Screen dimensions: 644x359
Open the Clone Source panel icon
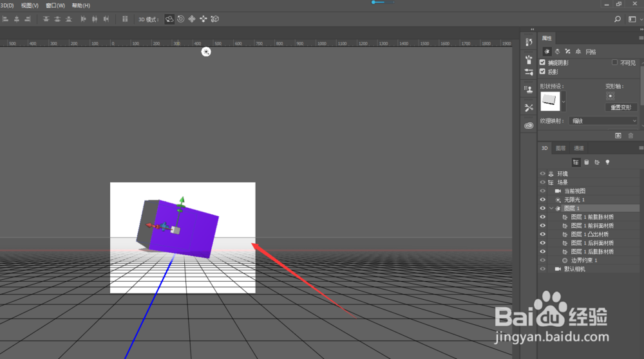click(x=529, y=89)
